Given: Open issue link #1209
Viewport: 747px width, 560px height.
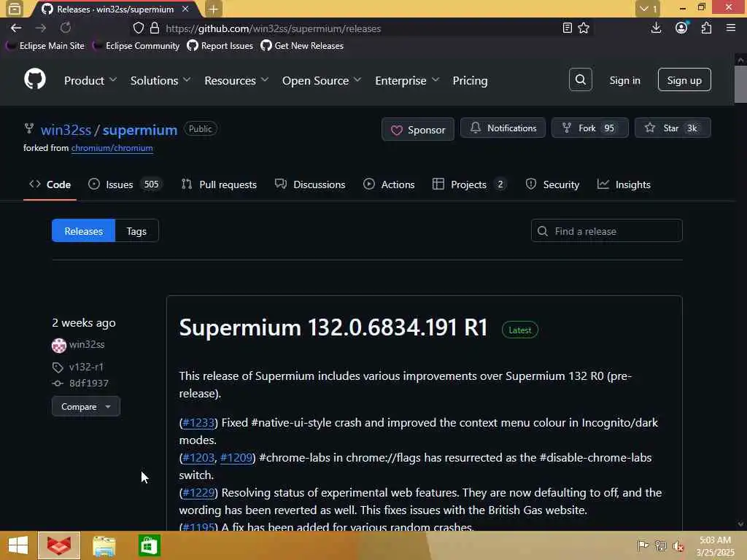Looking at the screenshot, I should 236,458.
